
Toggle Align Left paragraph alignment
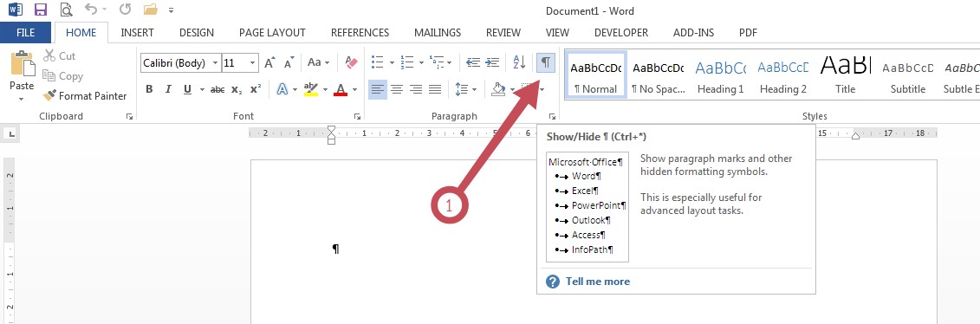click(x=377, y=90)
